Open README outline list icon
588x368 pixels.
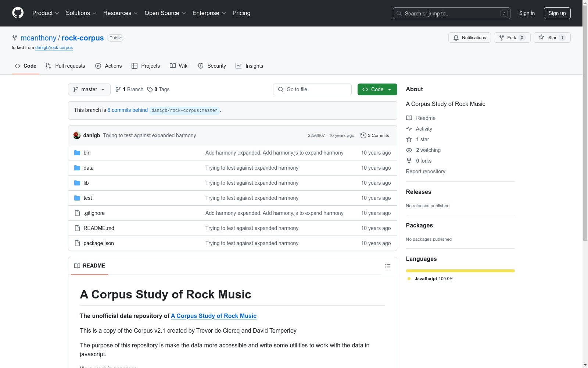click(x=388, y=266)
